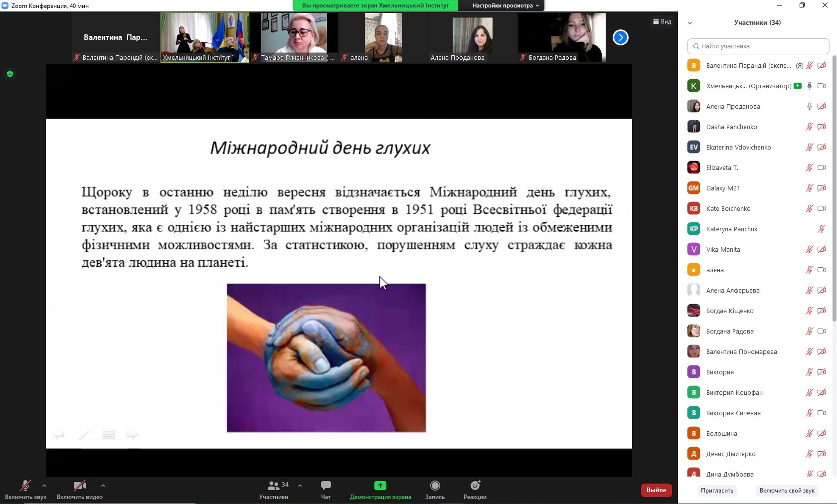Click the Пригласить button
837x504 pixels.
coord(717,491)
